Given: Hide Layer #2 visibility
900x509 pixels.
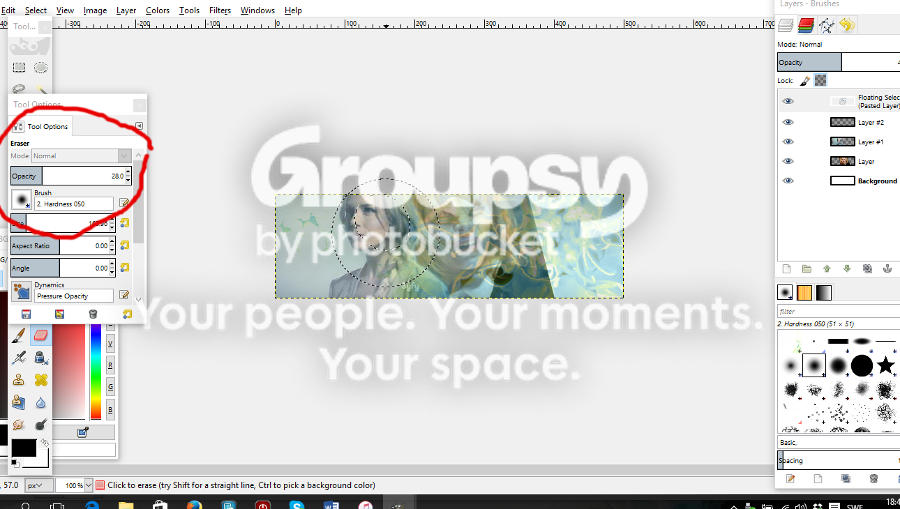Looking at the screenshot, I should coord(788,122).
